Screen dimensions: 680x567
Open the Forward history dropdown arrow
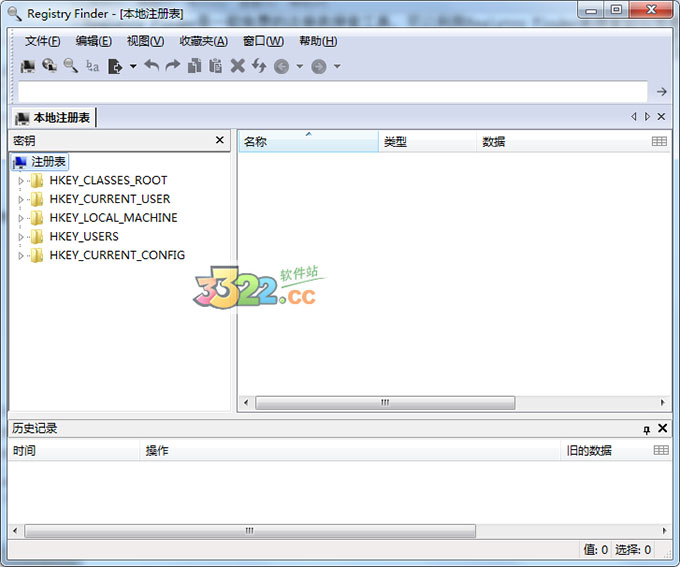pos(337,66)
